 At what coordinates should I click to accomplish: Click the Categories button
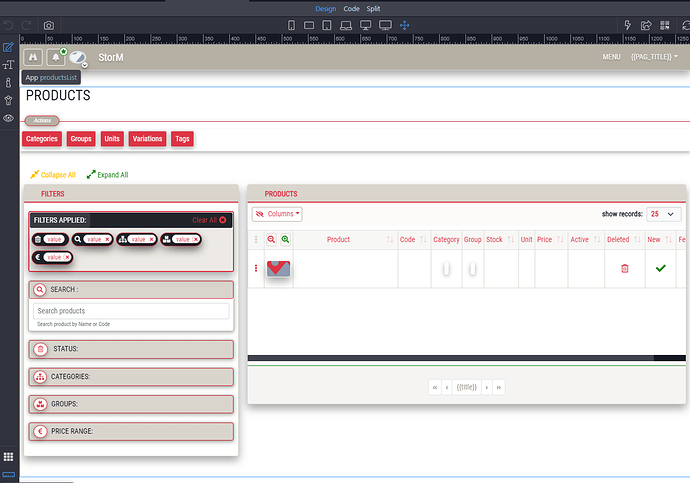pos(42,139)
